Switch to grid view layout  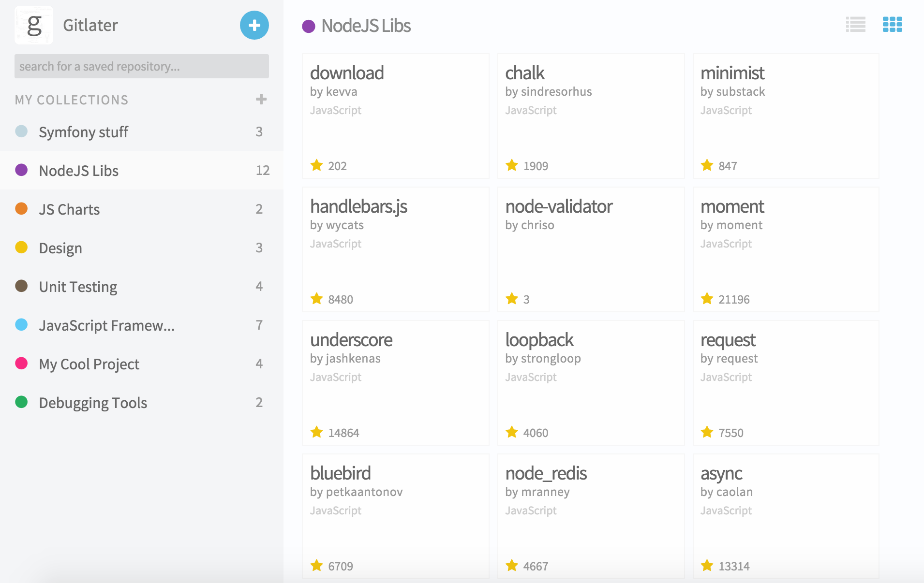[x=893, y=24]
